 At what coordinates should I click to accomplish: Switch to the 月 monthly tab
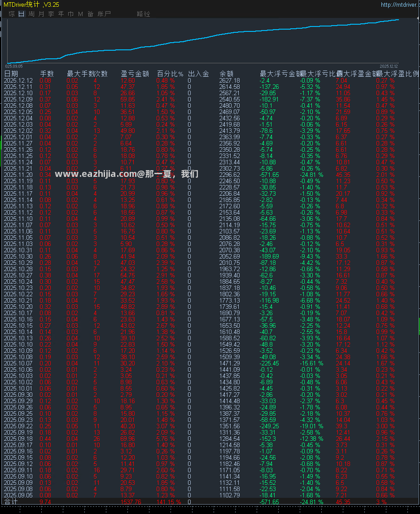coord(41,14)
